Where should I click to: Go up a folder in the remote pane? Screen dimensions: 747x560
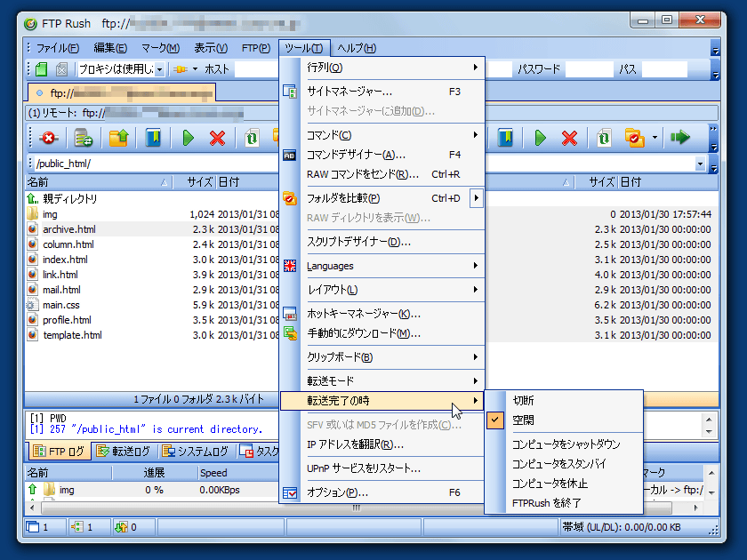(x=118, y=138)
